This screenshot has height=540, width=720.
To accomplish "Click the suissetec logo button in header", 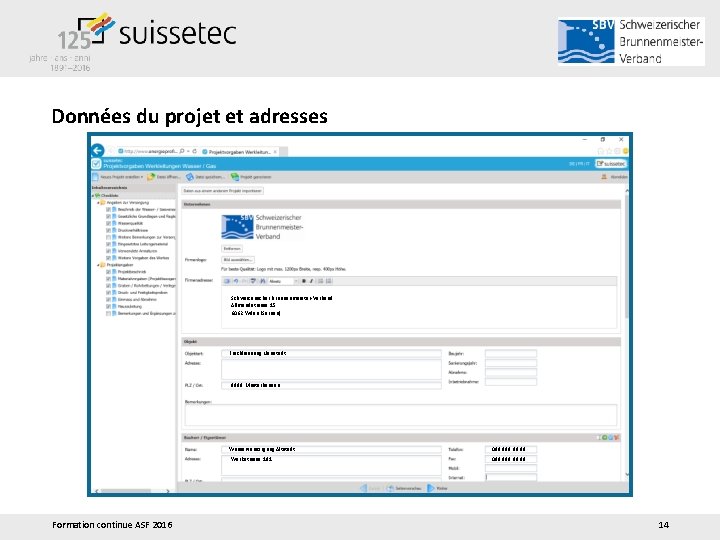I will [x=610, y=163].
